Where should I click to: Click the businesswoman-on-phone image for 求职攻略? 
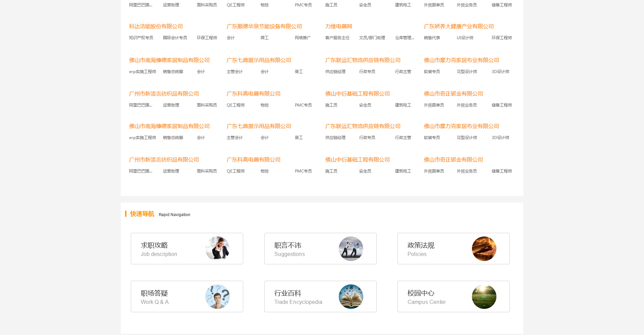coord(217,249)
